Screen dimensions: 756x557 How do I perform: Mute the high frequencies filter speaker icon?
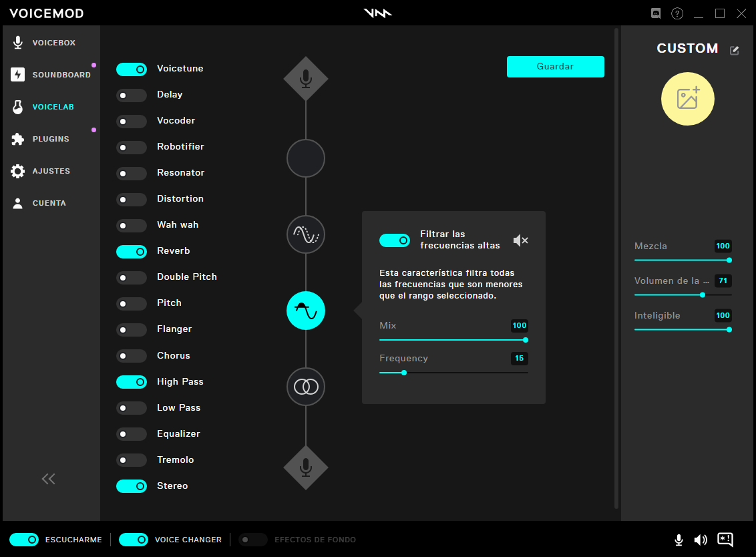tap(521, 240)
